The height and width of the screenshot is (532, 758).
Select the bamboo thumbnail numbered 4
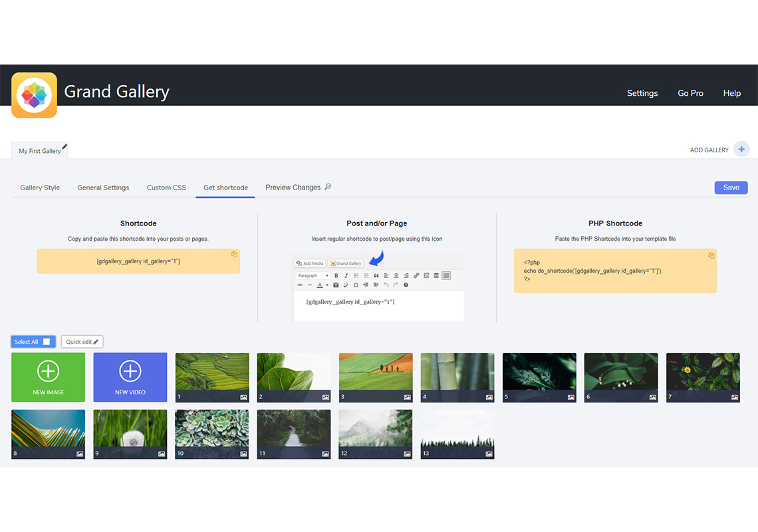[457, 377]
